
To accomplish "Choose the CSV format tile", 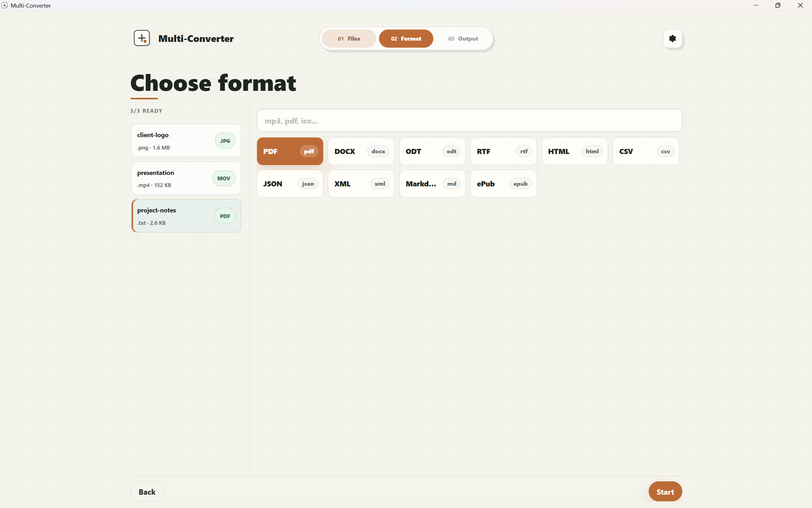I will pyautogui.click(x=646, y=151).
